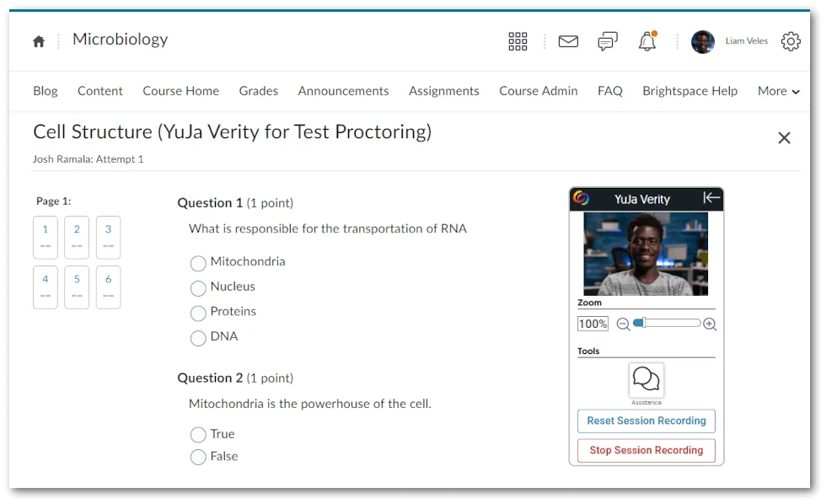This screenshot has height=504, width=826.
Task: Open the email messages icon
Action: click(567, 40)
